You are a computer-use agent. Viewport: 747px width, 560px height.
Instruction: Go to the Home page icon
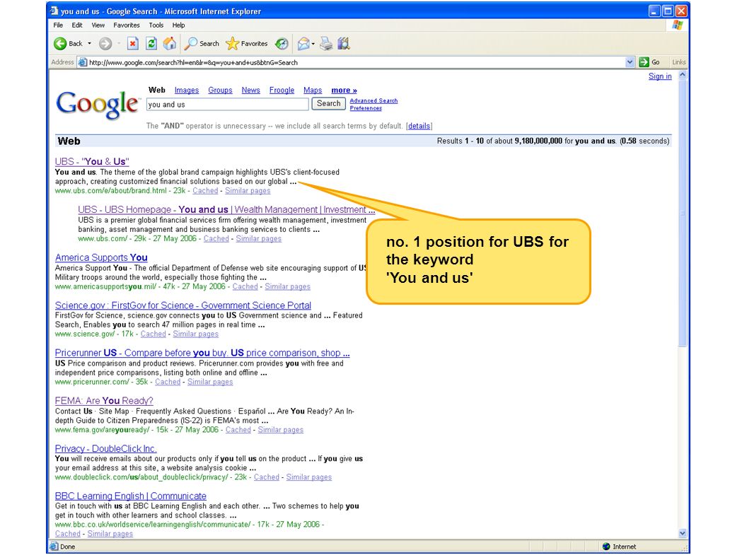(170, 44)
